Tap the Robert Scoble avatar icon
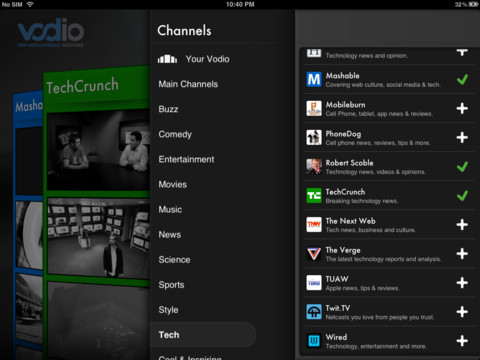Image resolution: width=480 pixels, height=360 pixels. (314, 166)
